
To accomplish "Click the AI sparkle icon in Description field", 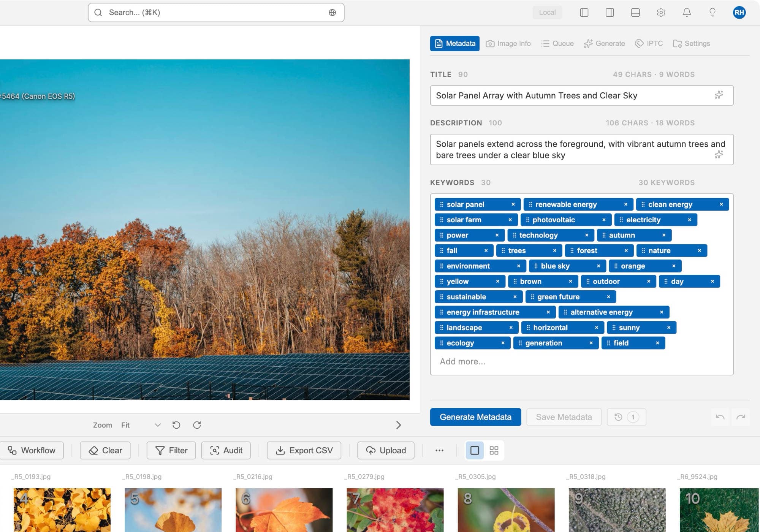I will point(719,155).
